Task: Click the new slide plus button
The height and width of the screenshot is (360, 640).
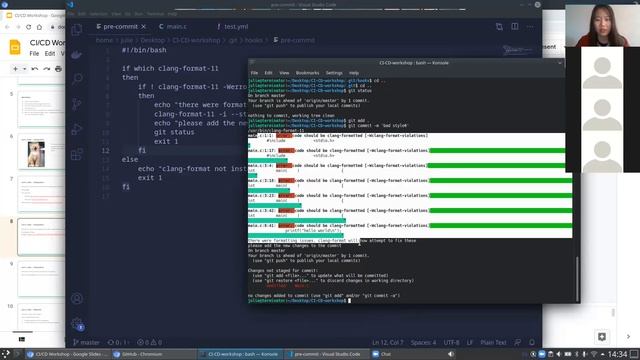Action: click(15, 69)
